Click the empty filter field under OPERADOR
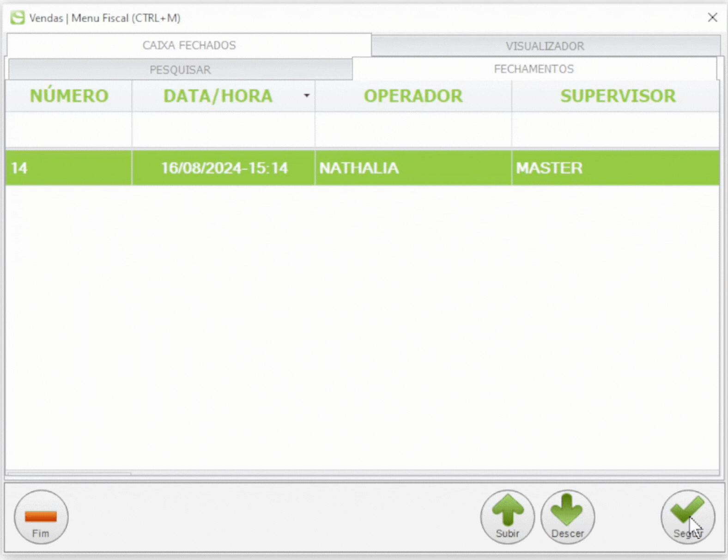 click(x=413, y=130)
